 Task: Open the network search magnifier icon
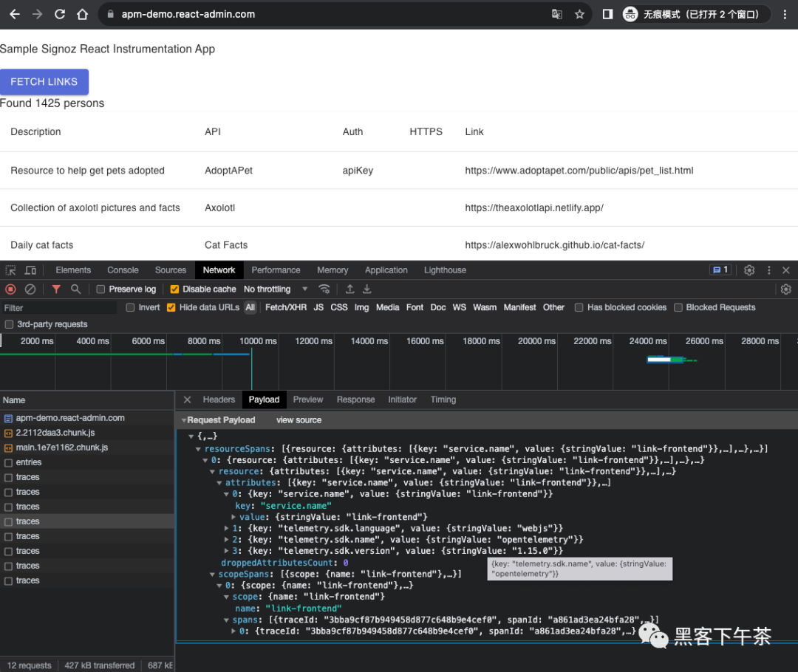point(75,289)
